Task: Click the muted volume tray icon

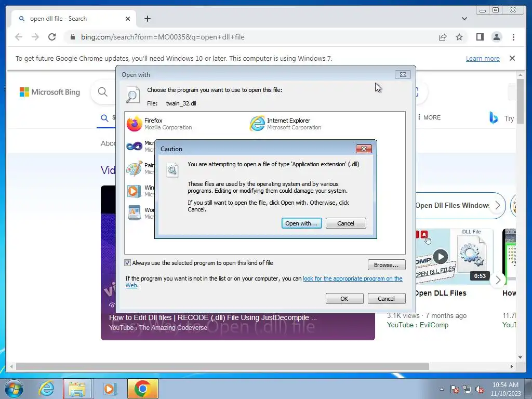Action: click(480, 389)
